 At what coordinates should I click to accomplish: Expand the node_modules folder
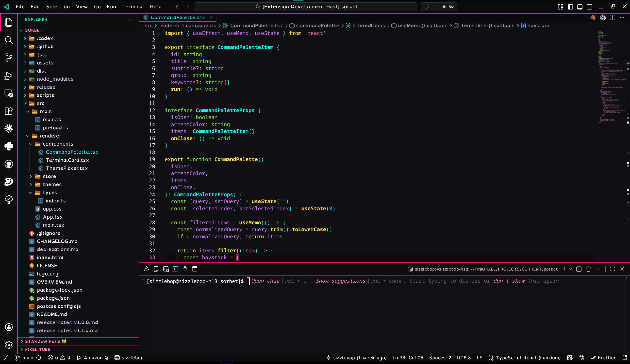(x=55, y=79)
